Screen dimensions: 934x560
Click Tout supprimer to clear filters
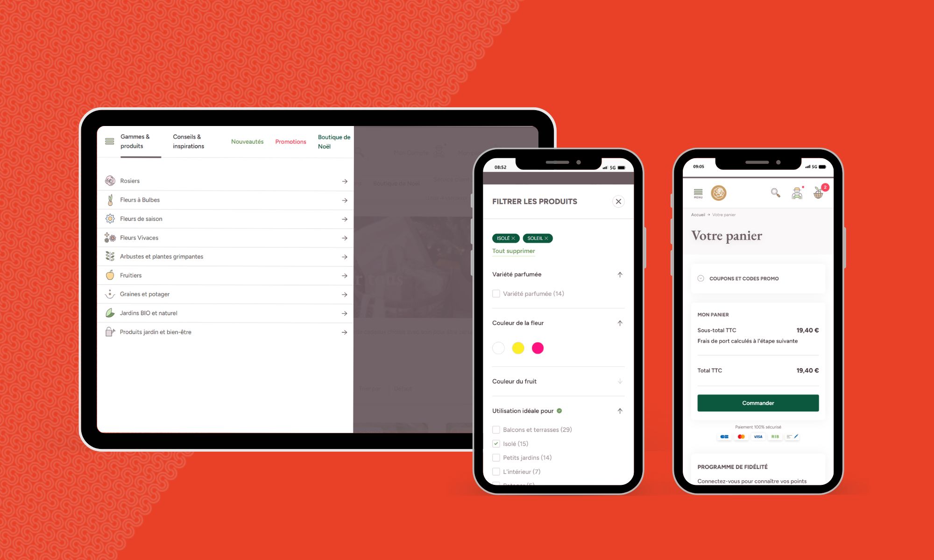point(514,251)
